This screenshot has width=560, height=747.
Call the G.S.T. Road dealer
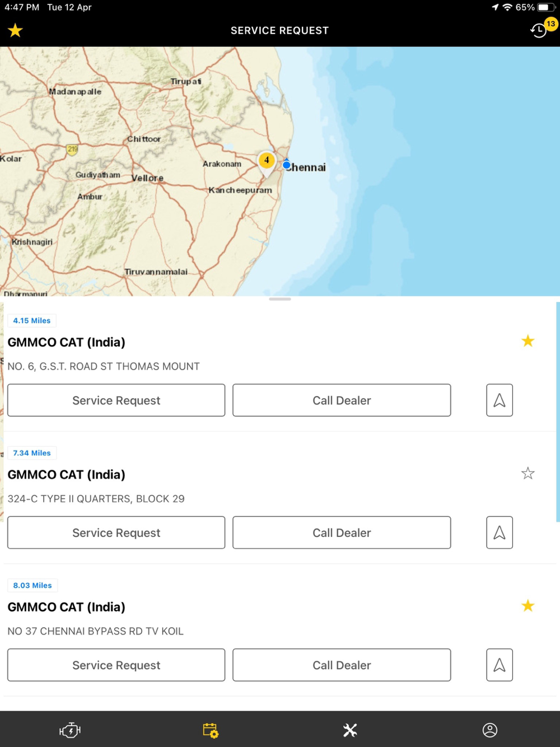point(342,400)
